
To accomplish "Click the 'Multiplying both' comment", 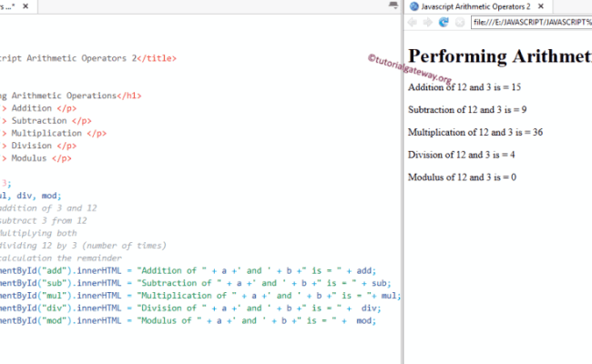I will point(38,233).
